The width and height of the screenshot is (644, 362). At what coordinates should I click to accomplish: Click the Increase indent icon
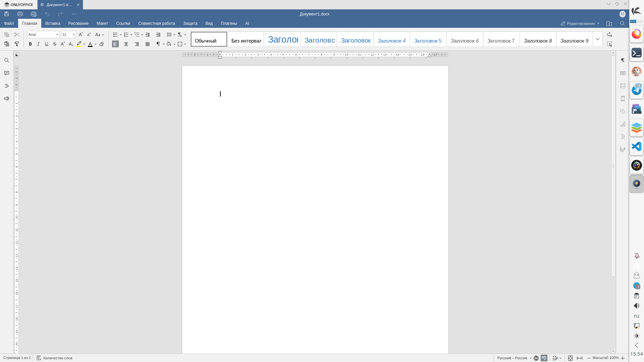pyautogui.click(x=158, y=35)
